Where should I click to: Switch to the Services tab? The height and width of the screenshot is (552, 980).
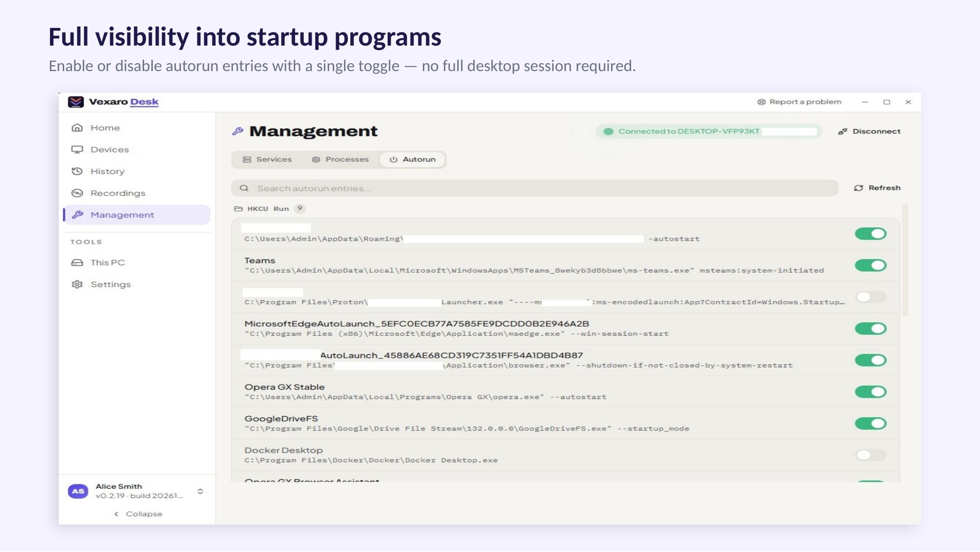click(x=268, y=159)
